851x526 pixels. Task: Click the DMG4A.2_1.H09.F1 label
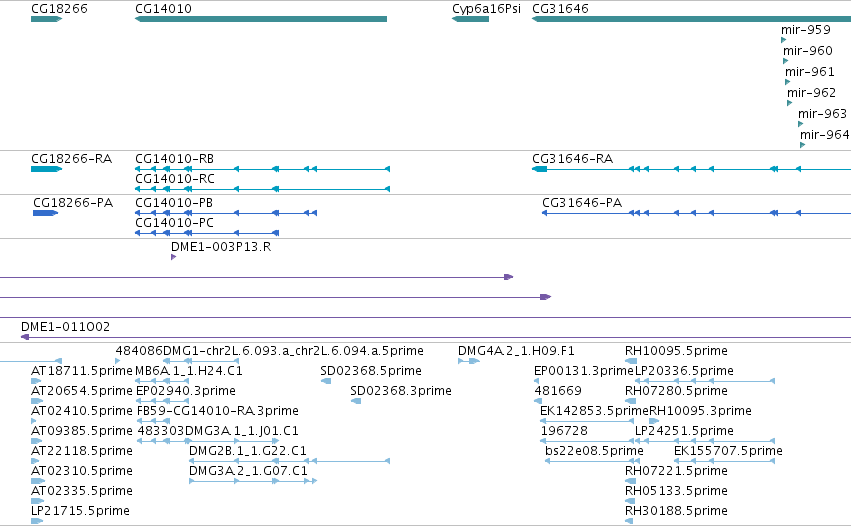click(516, 351)
